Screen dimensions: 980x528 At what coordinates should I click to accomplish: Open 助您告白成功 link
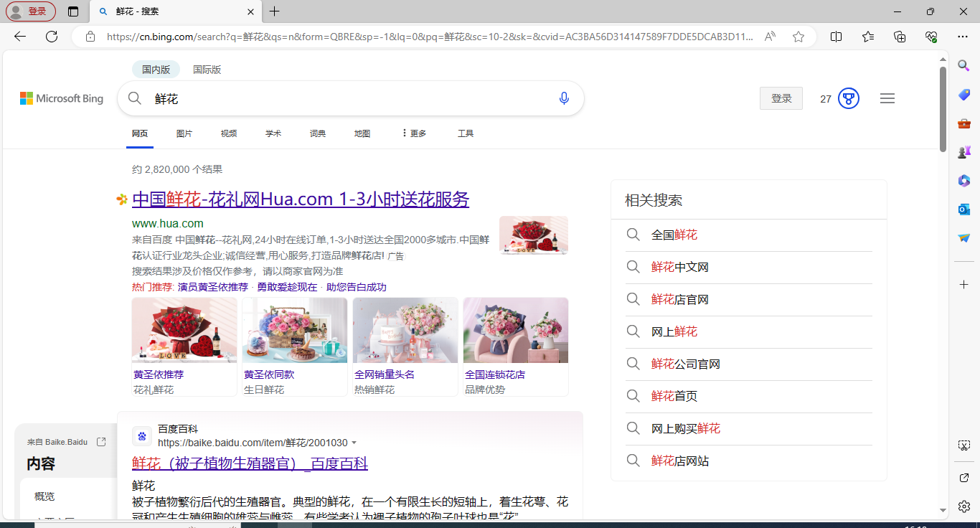point(357,287)
